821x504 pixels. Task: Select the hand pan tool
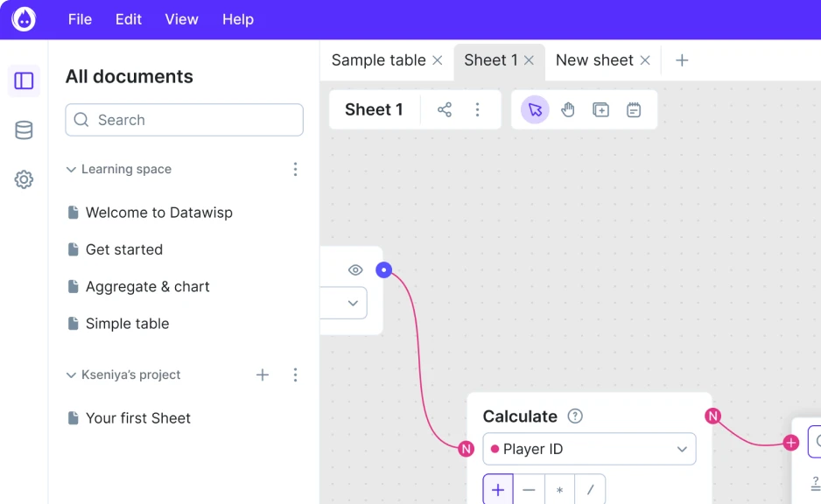click(x=568, y=110)
